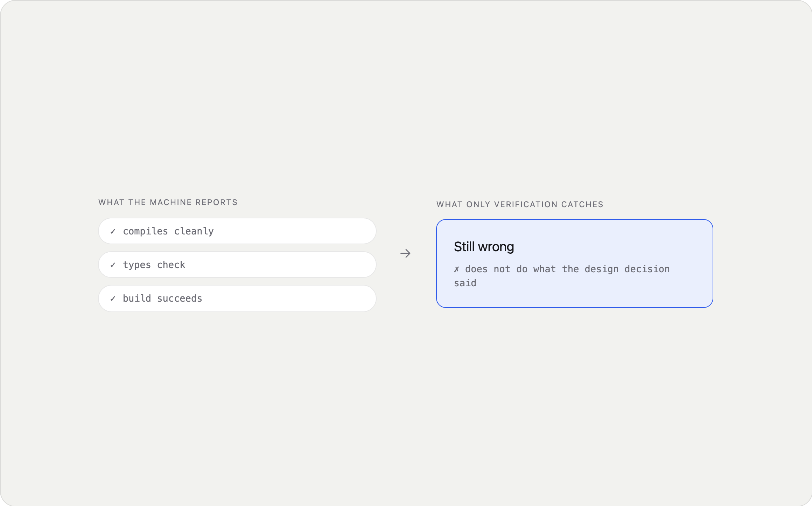Viewport: 812px width, 506px height.
Task: Click the "does not do what the design decision" line
Action: coord(567,269)
